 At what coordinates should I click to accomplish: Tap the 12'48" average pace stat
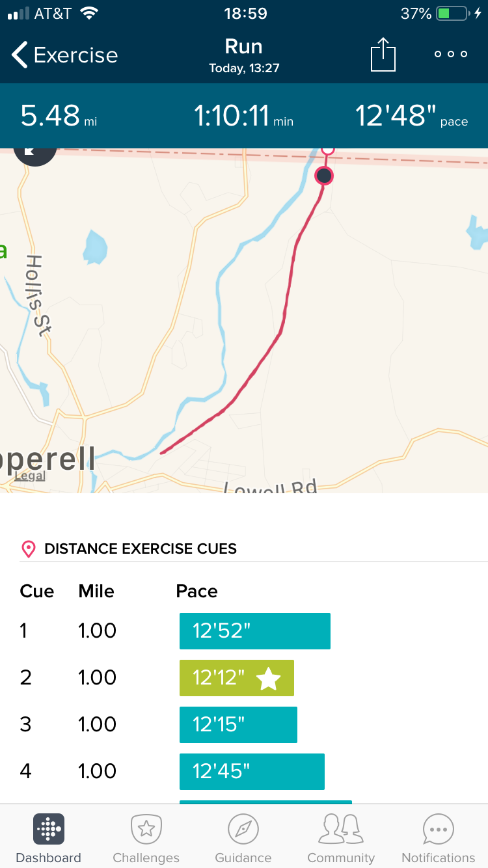[411, 116]
